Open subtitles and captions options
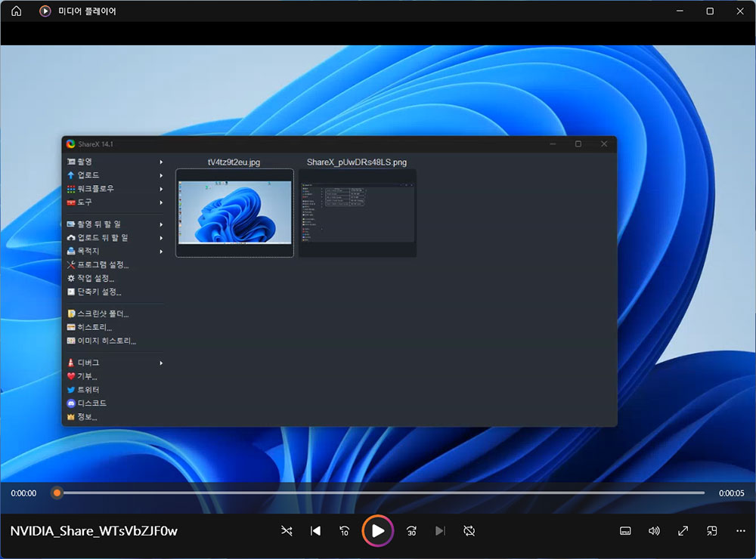 pyautogui.click(x=625, y=531)
